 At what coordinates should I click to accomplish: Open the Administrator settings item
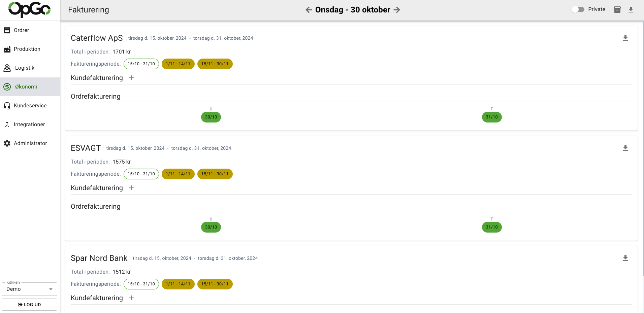pyautogui.click(x=30, y=143)
